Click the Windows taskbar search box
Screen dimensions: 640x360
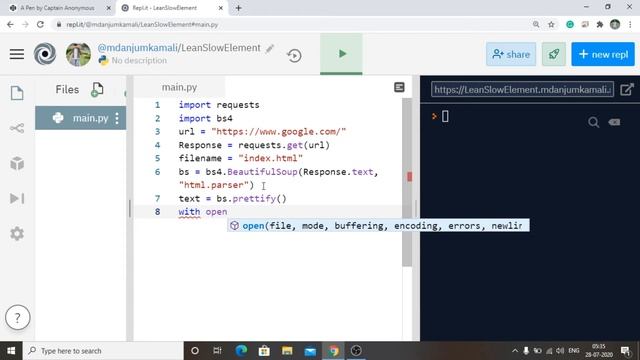103,351
